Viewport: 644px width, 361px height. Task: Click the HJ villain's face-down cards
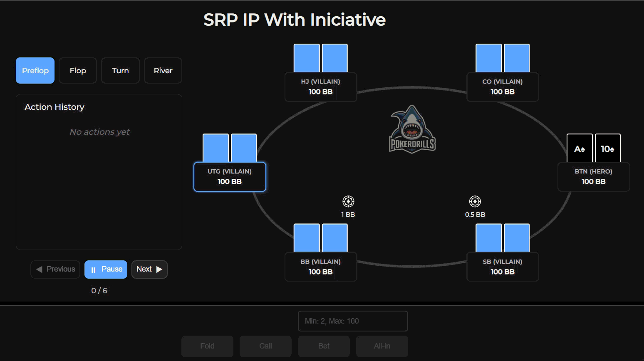(x=320, y=58)
